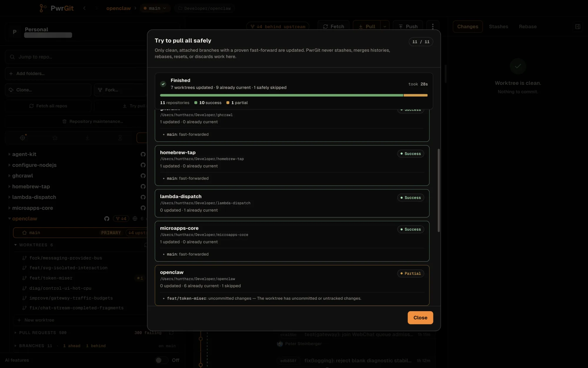The image size is (588, 368).
Task: Collapse the WORKTREES section
Action: tap(15, 245)
